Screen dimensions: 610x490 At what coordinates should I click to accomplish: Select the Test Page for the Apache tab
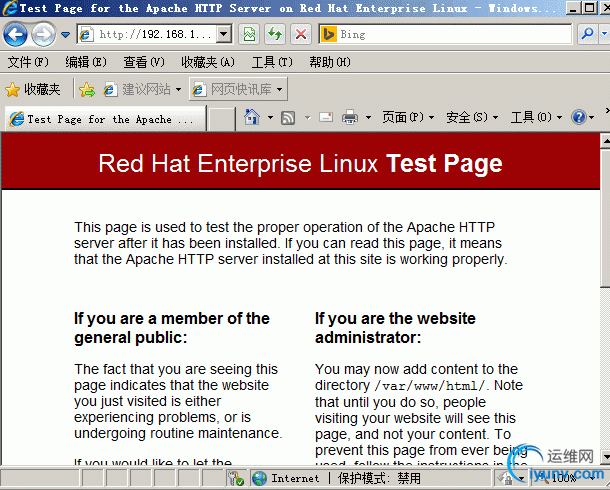point(105,119)
